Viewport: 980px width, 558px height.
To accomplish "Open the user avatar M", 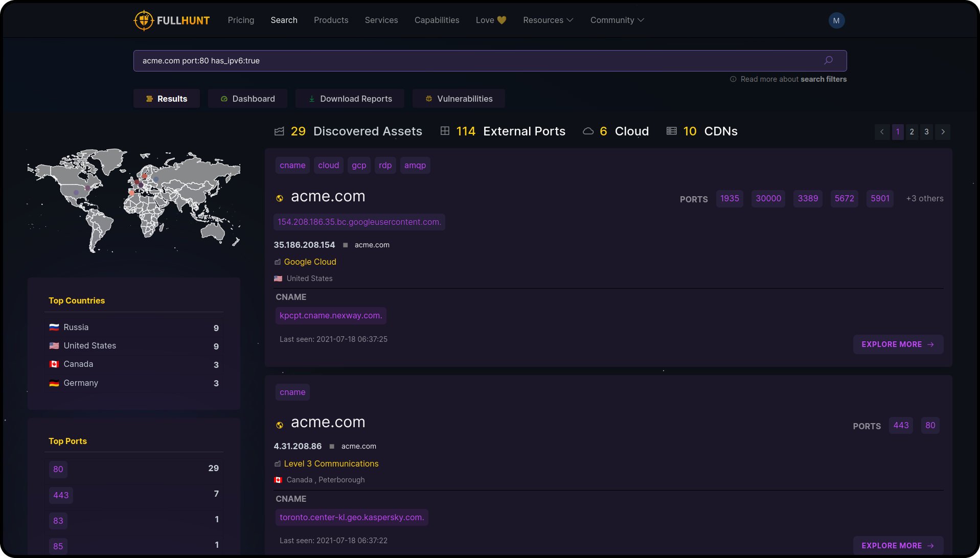I will 836,20.
